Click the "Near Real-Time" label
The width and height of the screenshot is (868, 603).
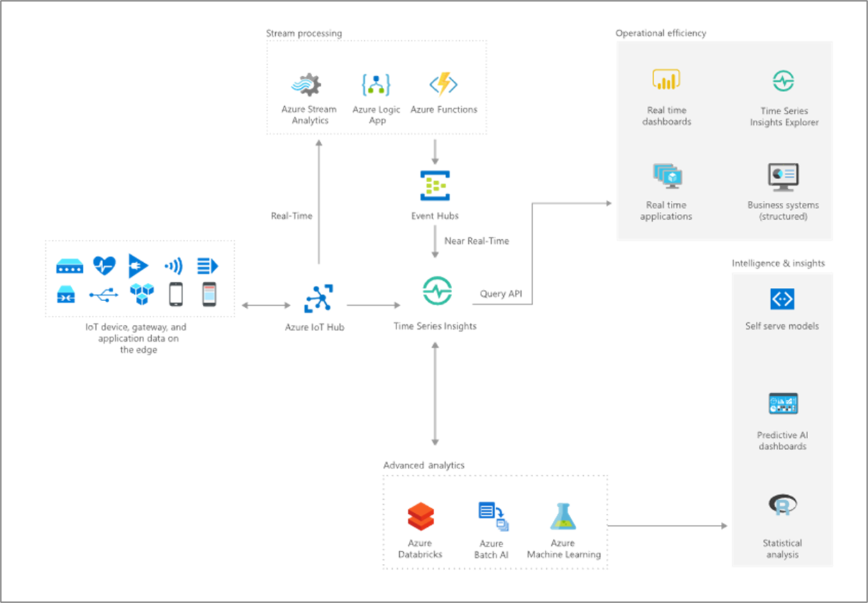(477, 241)
